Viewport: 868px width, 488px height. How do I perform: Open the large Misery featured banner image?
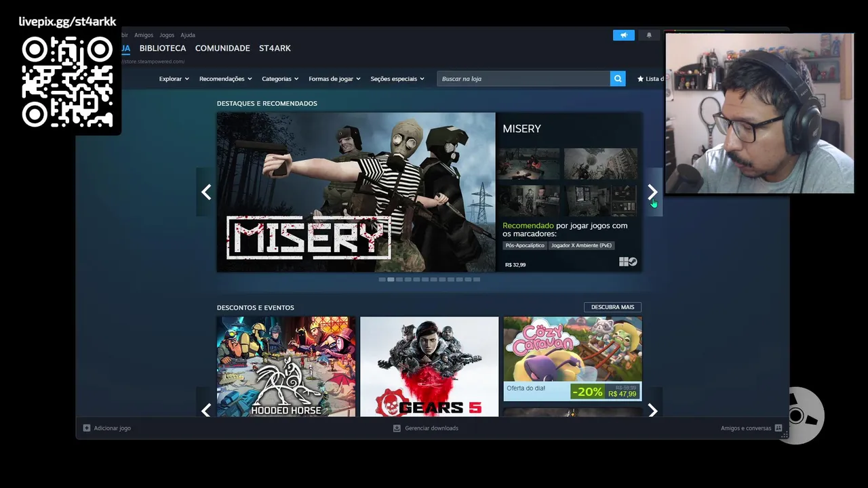[356, 192]
